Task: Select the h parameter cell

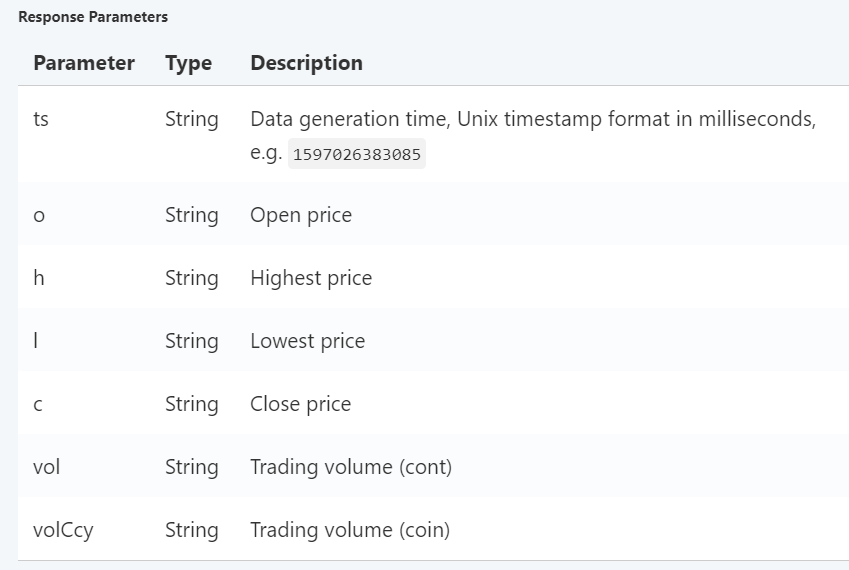Action: (39, 278)
